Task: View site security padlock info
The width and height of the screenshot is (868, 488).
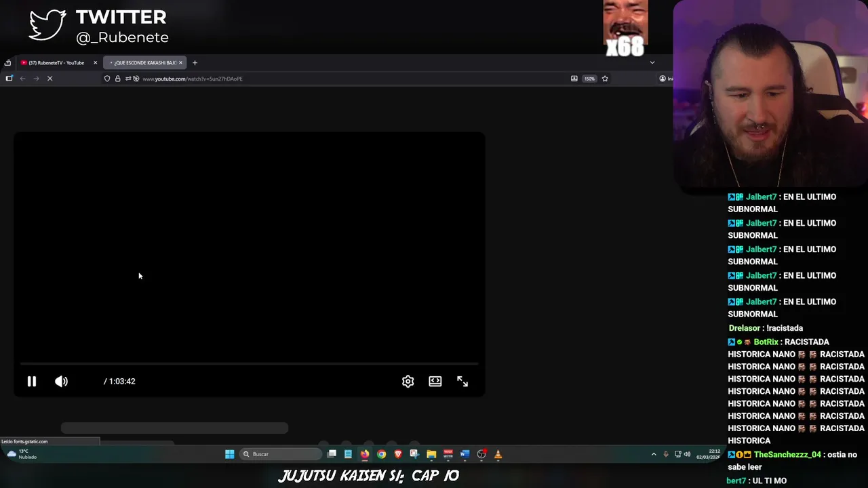Action: pyautogui.click(x=117, y=79)
